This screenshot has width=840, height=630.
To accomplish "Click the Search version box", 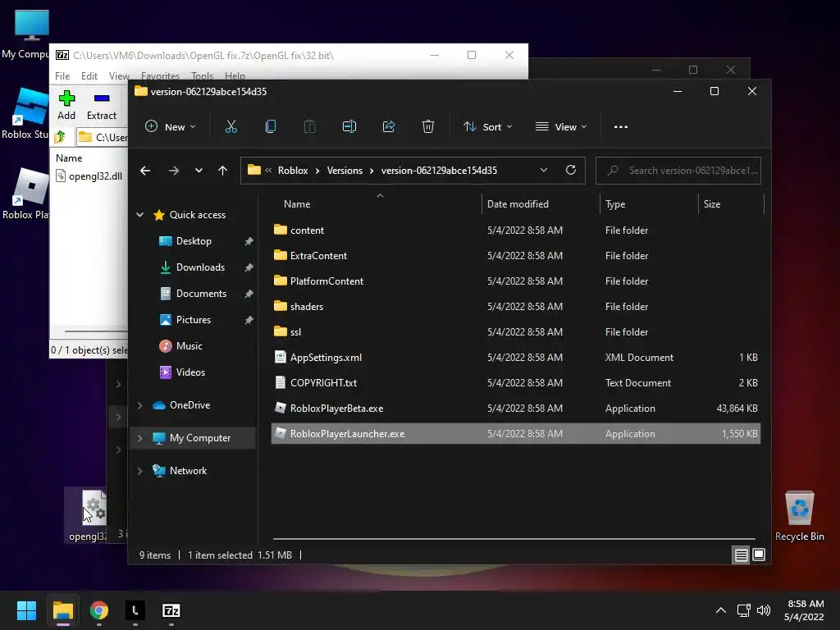I will point(678,171).
